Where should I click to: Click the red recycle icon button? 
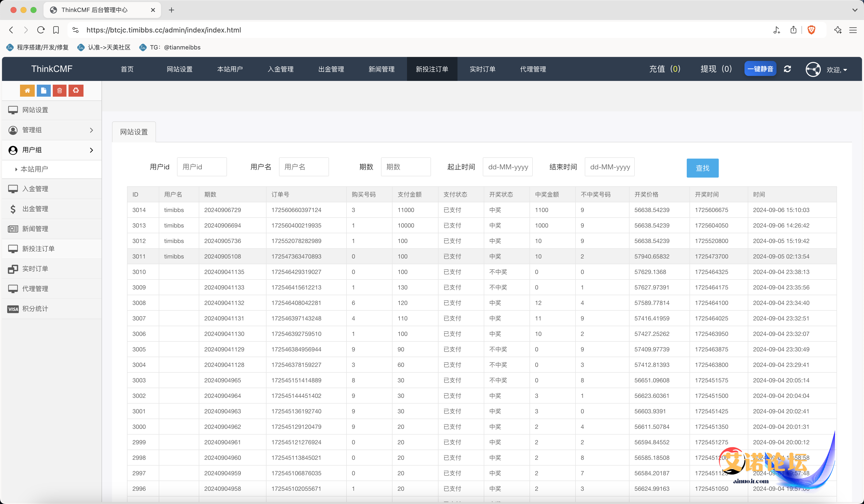76,90
